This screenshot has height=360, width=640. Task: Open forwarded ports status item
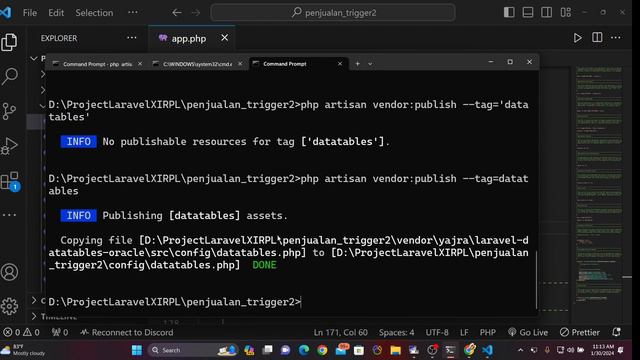(x=60, y=332)
